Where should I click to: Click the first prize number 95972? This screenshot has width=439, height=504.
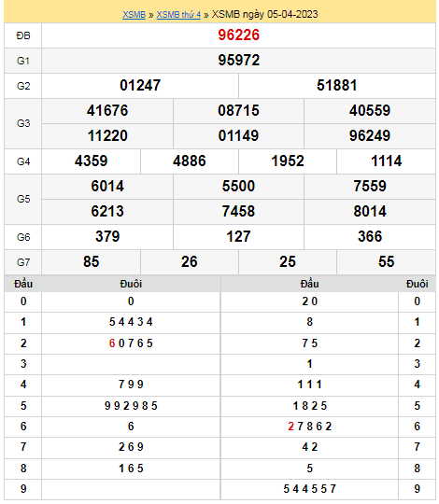point(238,60)
